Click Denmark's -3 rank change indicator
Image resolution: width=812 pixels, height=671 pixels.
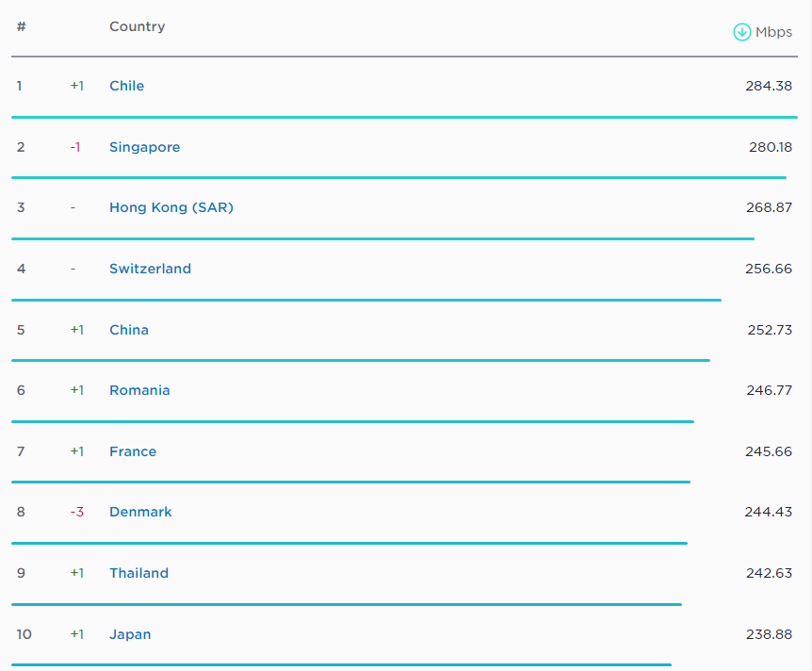coord(76,512)
